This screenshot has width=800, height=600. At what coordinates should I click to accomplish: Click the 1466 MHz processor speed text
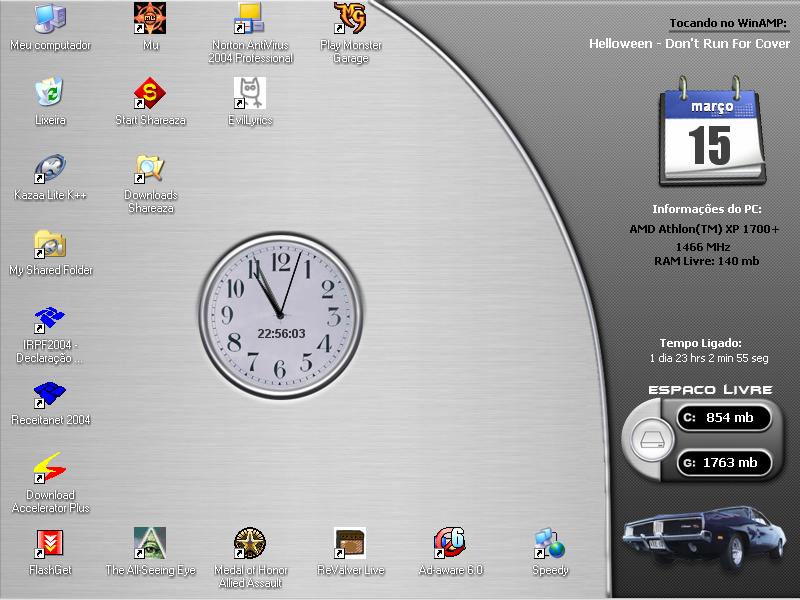click(x=703, y=247)
